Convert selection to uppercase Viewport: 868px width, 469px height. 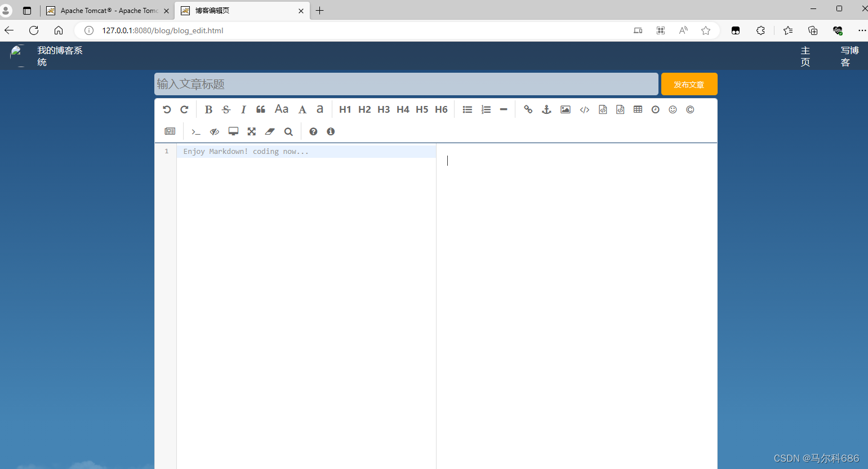tap(302, 109)
